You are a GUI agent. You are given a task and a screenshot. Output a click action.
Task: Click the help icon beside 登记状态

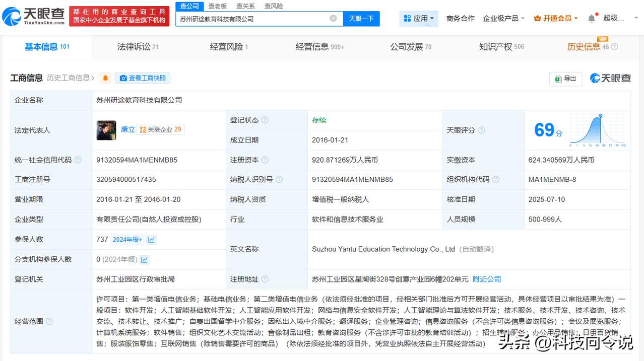(265, 120)
